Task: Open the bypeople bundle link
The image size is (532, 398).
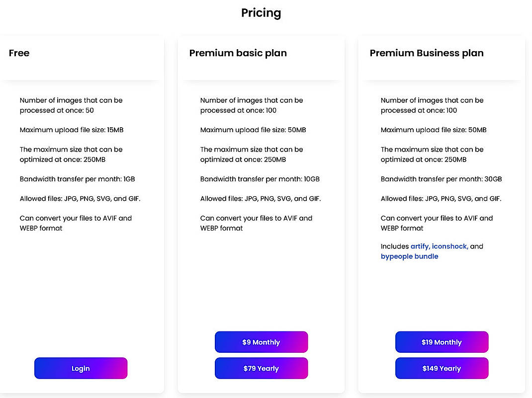Action: click(409, 256)
